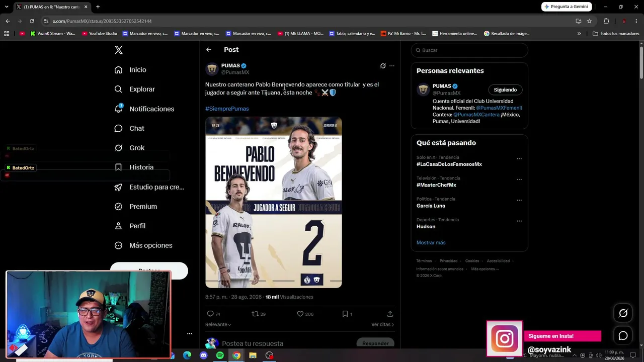Click the floating Grok button

pyautogui.click(x=623, y=313)
